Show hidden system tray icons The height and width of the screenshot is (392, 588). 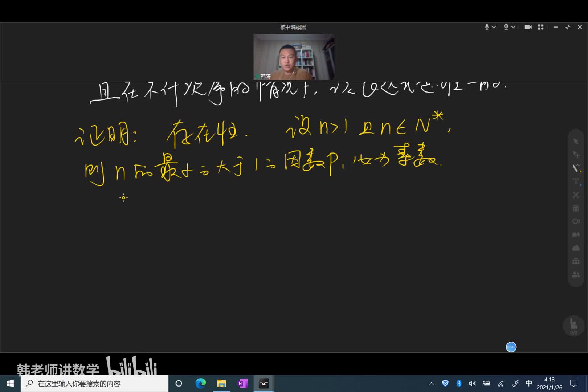(x=431, y=383)
